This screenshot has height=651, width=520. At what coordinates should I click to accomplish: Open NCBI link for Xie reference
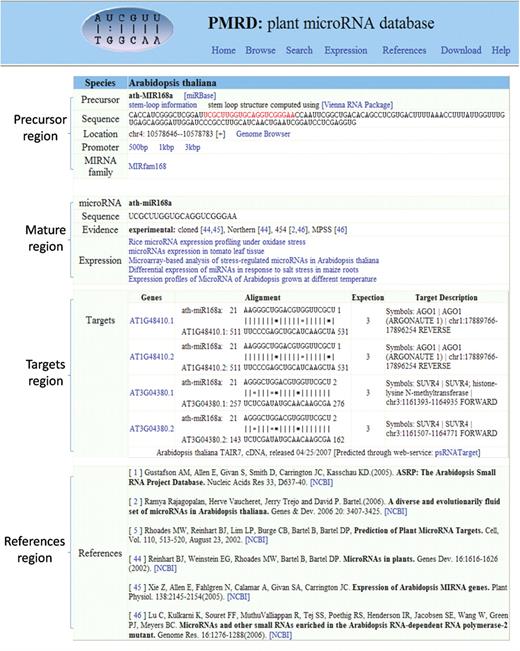click(x=238, y=597)
